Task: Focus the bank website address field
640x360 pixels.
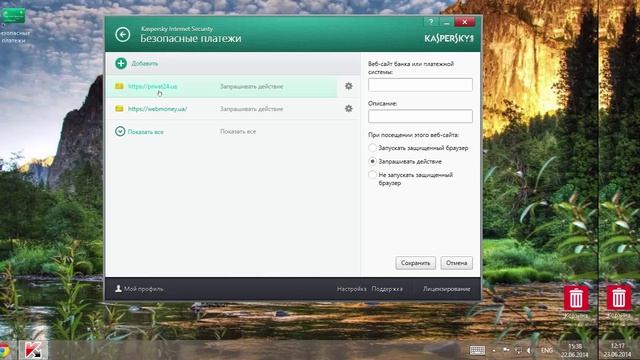Action: 420,85
